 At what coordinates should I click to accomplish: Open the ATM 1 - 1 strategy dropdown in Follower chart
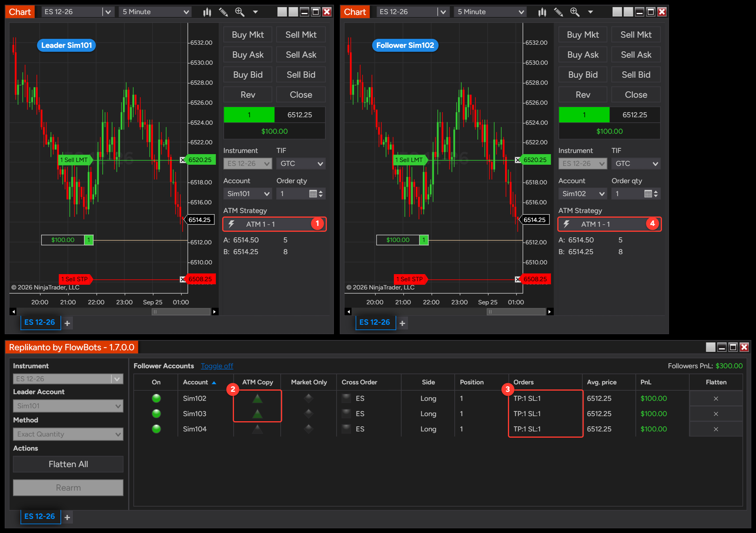pyautogui.click(x=609, y=224)
